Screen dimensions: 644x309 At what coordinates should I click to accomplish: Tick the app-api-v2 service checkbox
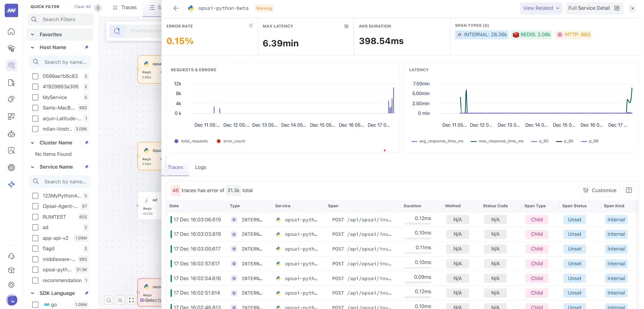tap(35, 238)
